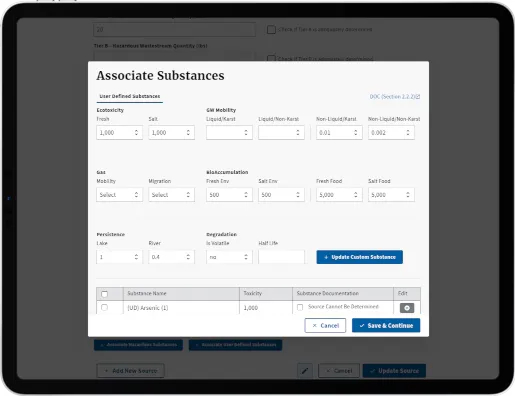Open Bioaccumulation Salt Env dropdown

coord(281,195)
